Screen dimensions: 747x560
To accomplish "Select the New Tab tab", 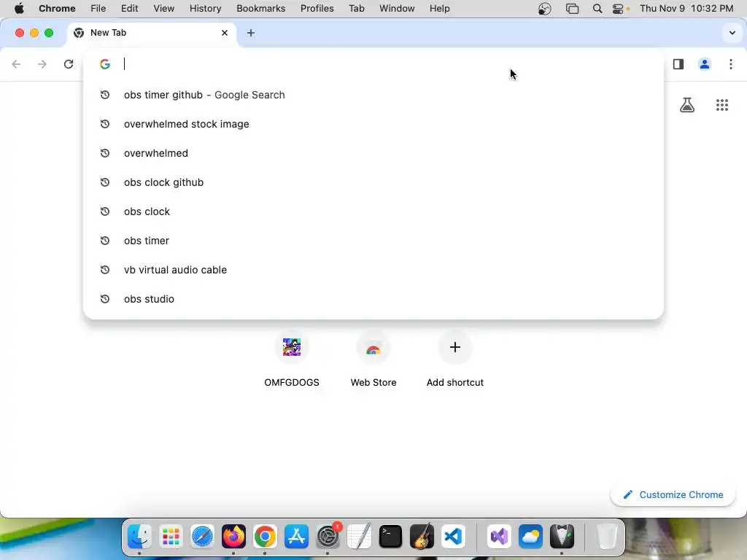I will coord(152,33).
